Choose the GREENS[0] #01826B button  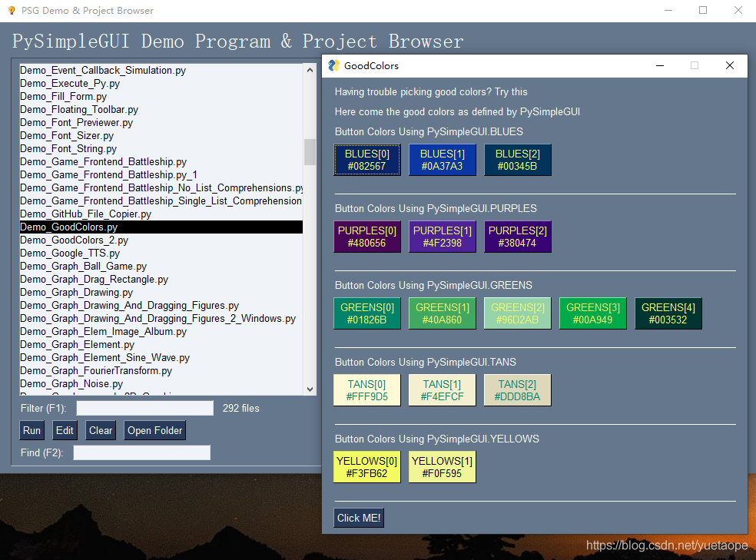367,313
